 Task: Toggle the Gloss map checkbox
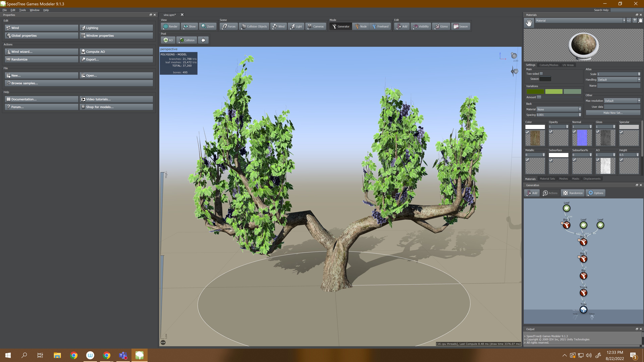point(598,132)
